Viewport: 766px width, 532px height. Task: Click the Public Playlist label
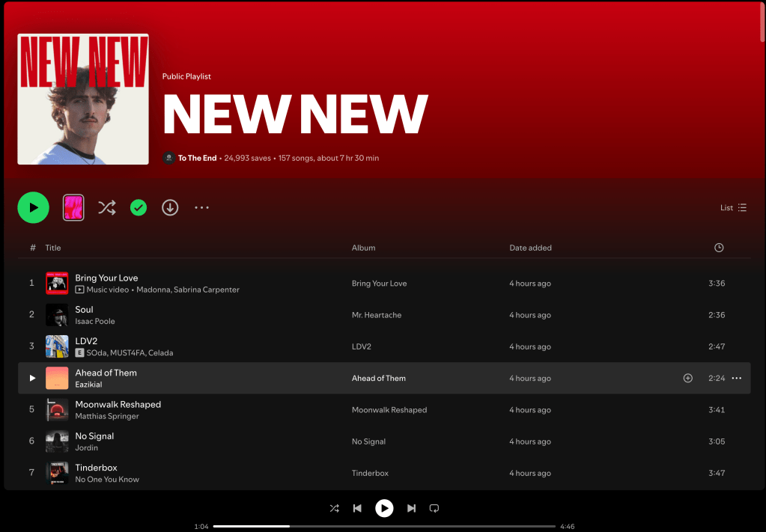tap(186, 76)
